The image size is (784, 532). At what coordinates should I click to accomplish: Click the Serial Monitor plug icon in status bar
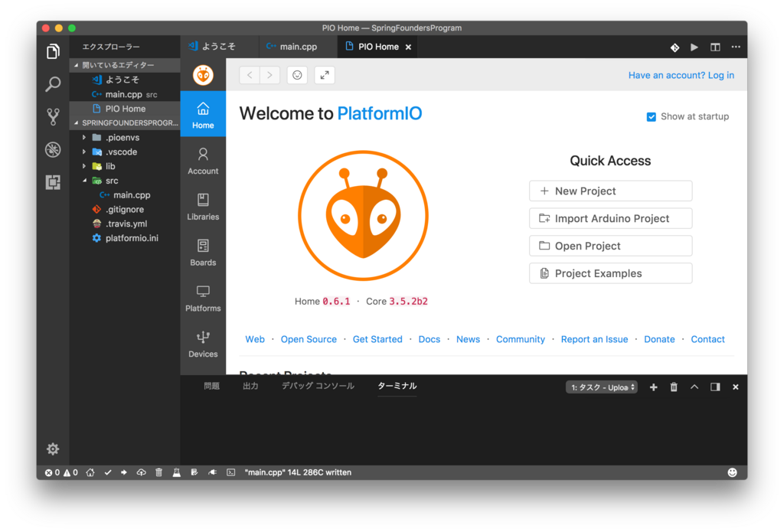tap(213, 472)
